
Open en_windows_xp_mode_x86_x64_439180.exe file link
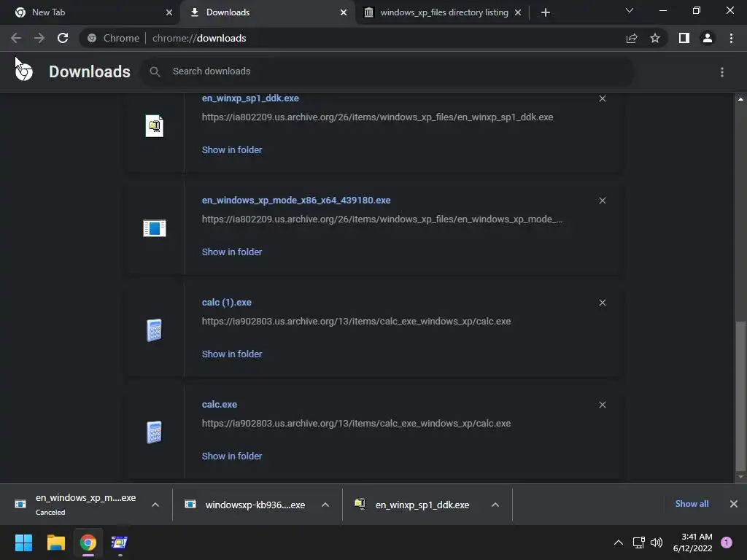pyautogui.click(x=296, y=200)
